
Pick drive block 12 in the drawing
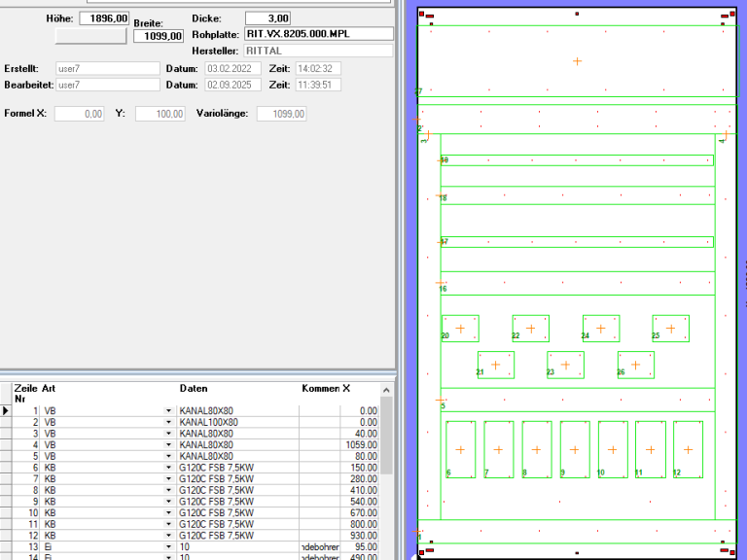tap(688, 449)
